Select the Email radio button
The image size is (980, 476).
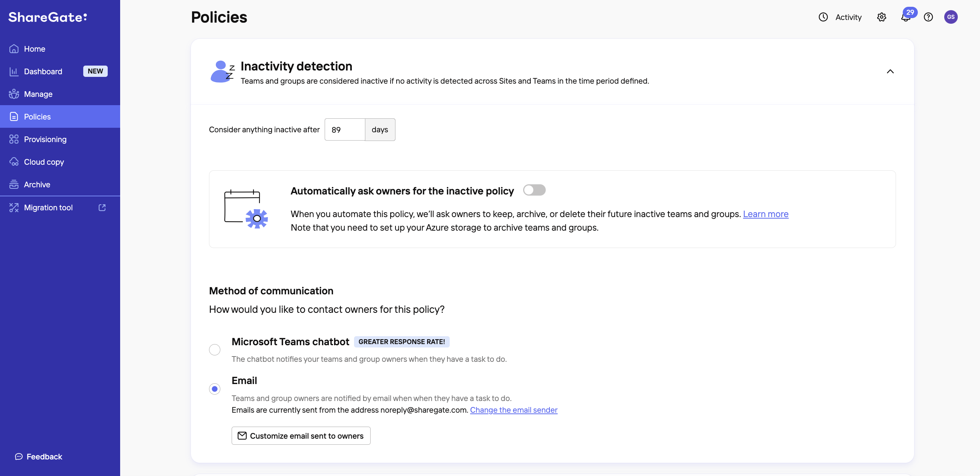point(215,389)
